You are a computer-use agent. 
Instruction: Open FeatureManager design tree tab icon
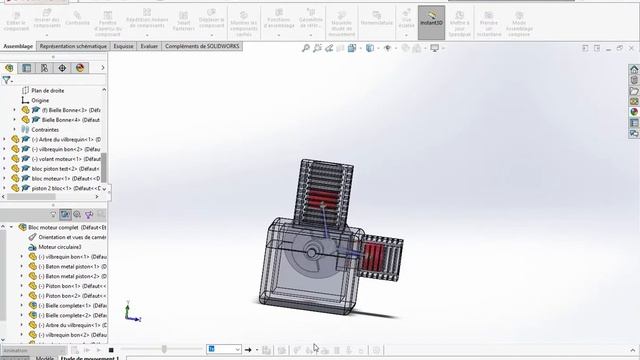(x=9, y=68)
